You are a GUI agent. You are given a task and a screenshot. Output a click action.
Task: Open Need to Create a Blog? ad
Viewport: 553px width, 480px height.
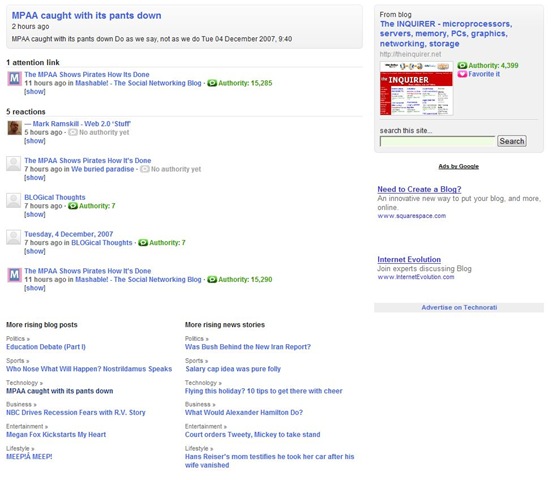(x=419, y=189)
